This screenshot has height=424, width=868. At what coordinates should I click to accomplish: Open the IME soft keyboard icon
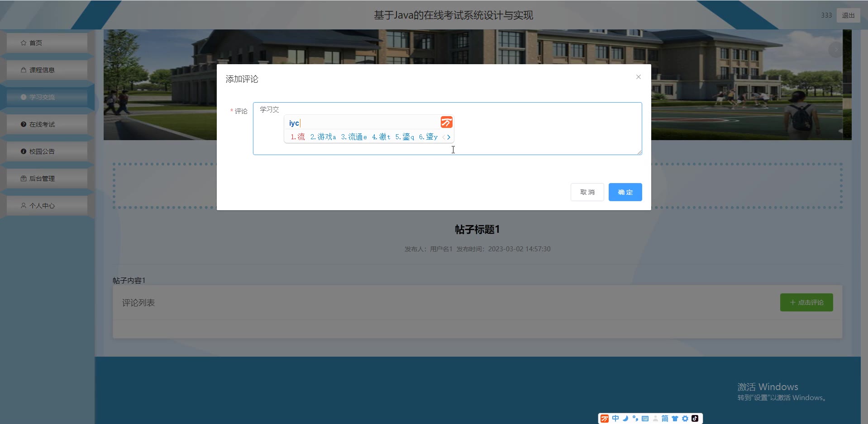coord(645,419)
